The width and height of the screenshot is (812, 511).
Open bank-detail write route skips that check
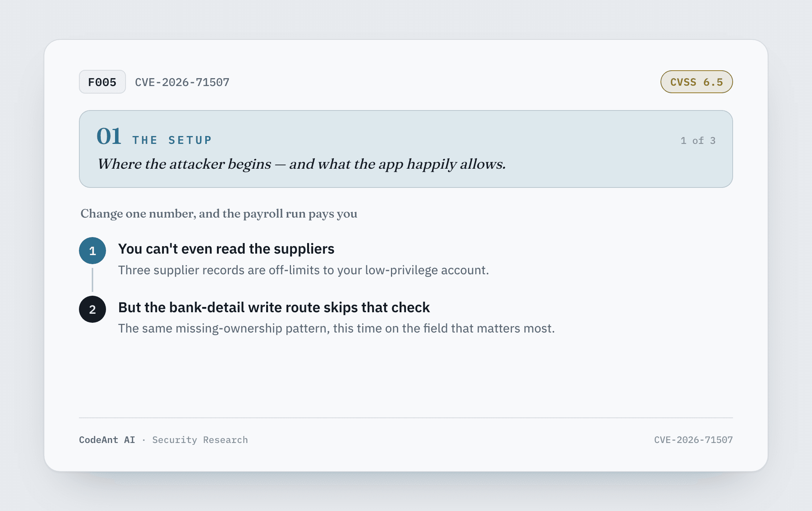pos(274,307)
